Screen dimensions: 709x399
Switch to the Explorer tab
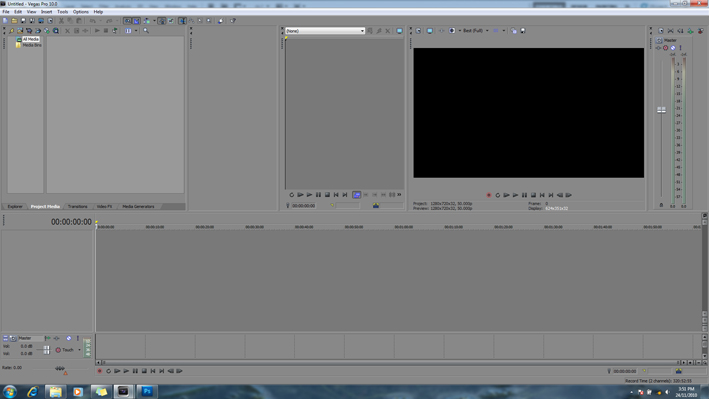15,206
